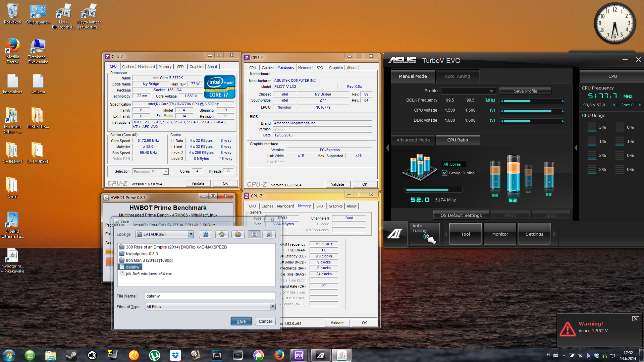Open the Advanced Mode tab
Screen dimensions: 644x362
(413, 140)
